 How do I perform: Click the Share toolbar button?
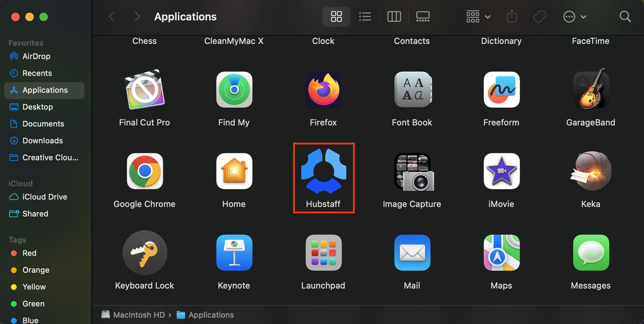(512, 17)
